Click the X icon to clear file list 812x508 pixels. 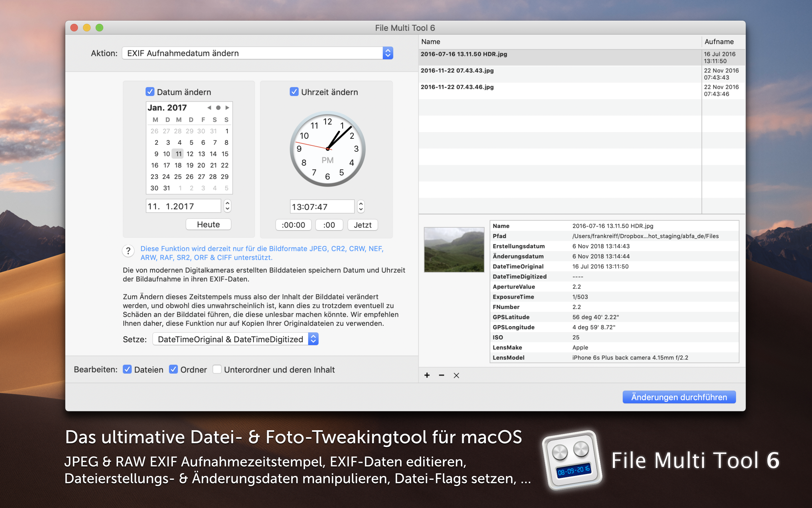(456, 376)
